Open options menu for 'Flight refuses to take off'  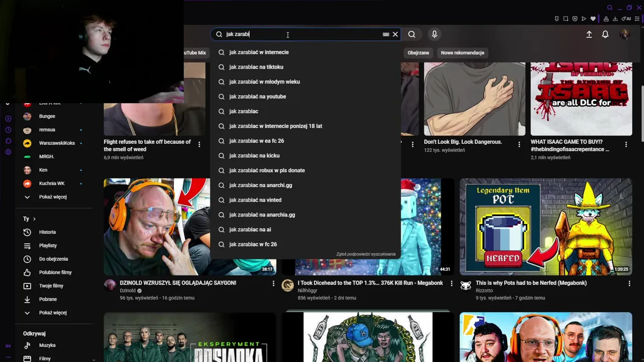pyautogui.click(x=199, y=144)
